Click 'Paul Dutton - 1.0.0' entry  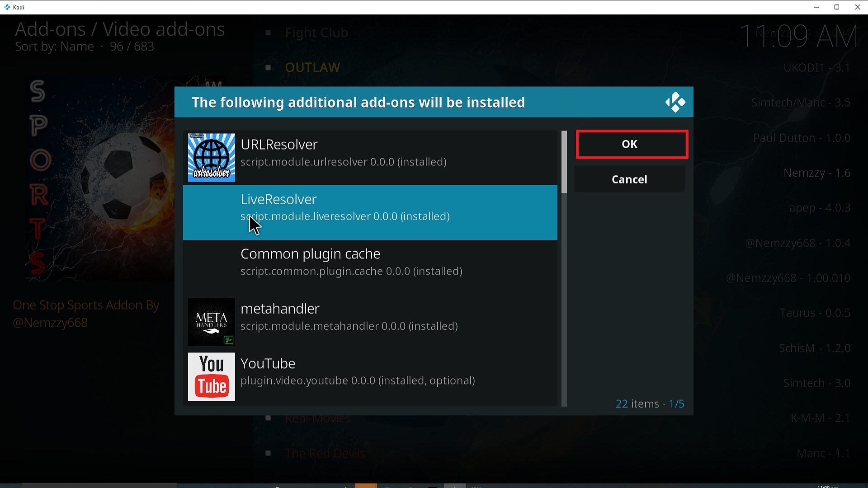802,138
